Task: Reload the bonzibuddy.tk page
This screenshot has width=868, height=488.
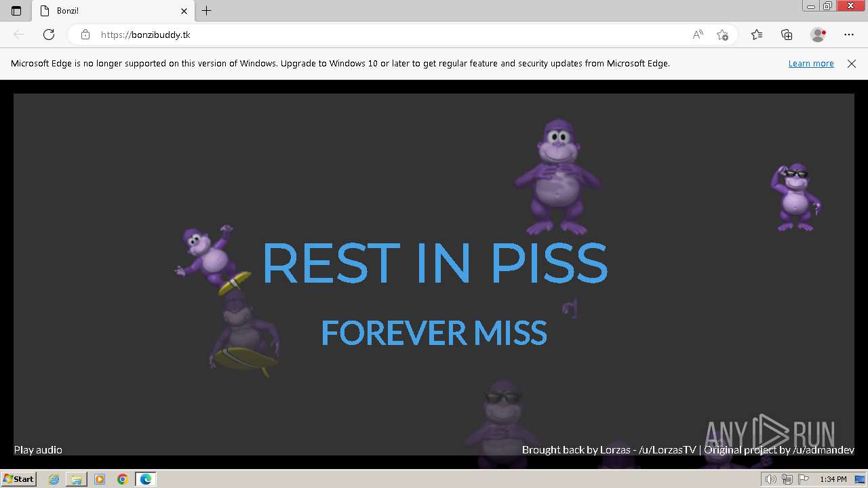Action: (49, 35)
